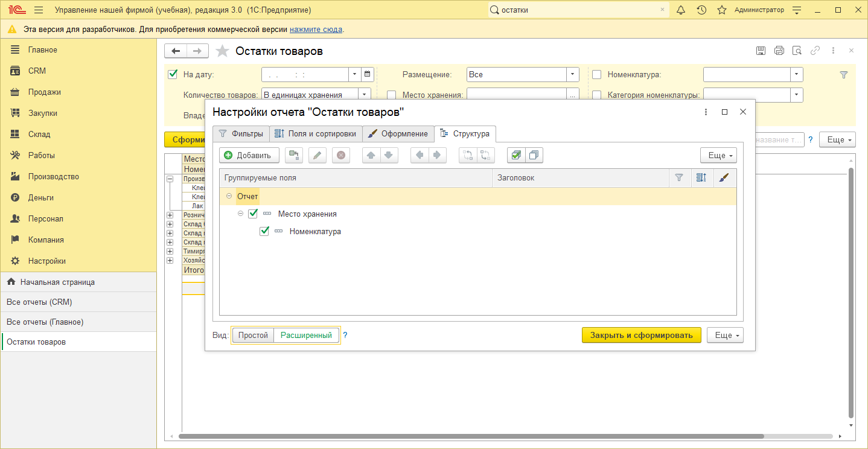Click the На дату date input field
This screenshot has height=449, width=868.
(305, 75)
